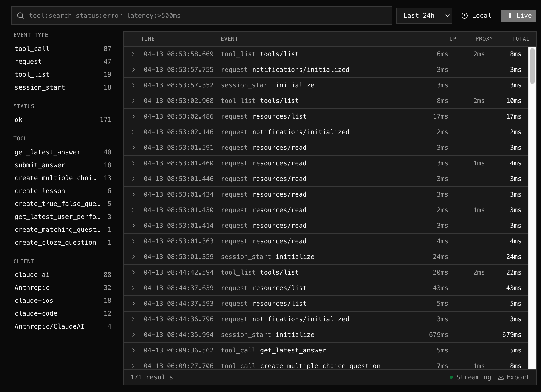Filter by session_start event type

(63, 87)
